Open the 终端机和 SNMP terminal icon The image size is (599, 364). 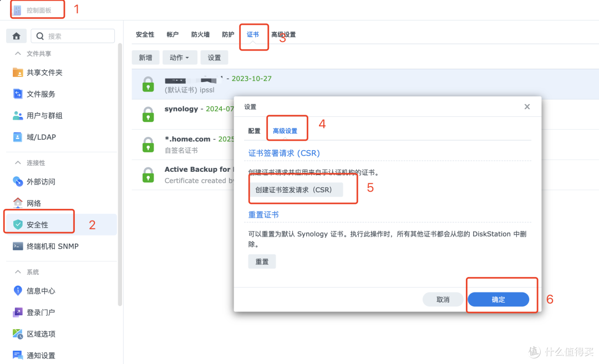point(18,246)
